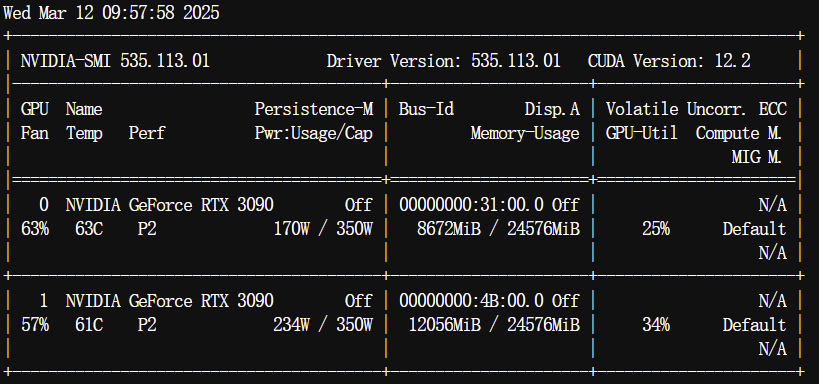Click the power usage 234W / 350W
819x384 pixels.
pos(323,325)
